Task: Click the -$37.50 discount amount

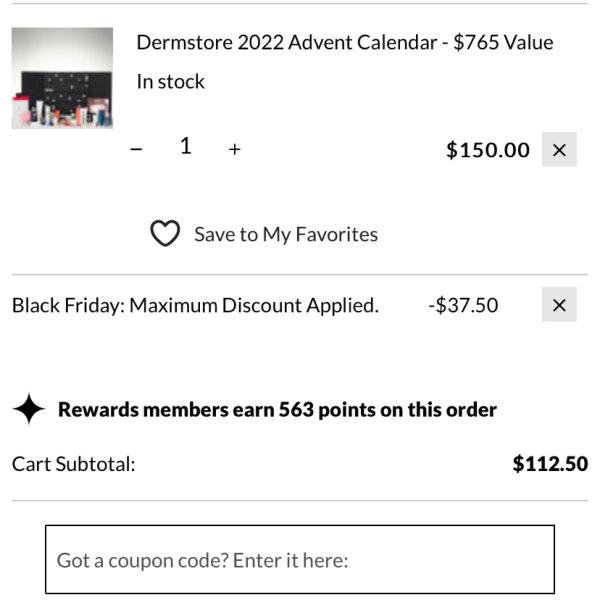Action: tap(463, 305)
